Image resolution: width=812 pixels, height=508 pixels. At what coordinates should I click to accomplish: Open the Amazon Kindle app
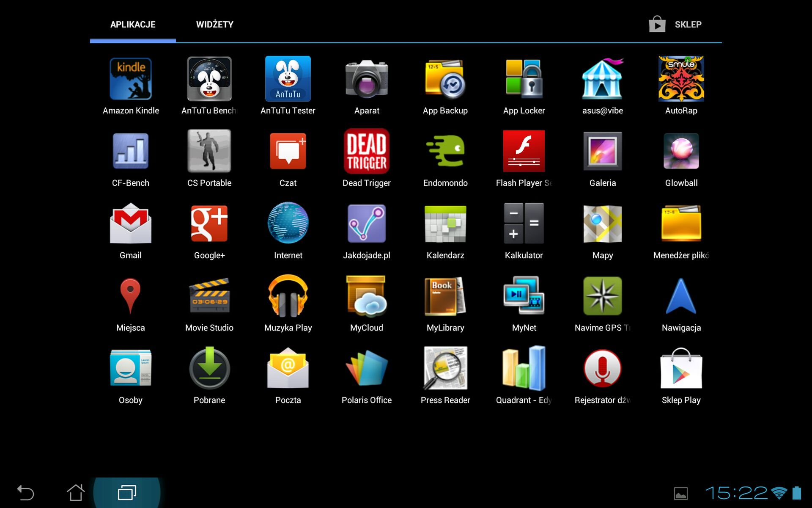[131, 79]
